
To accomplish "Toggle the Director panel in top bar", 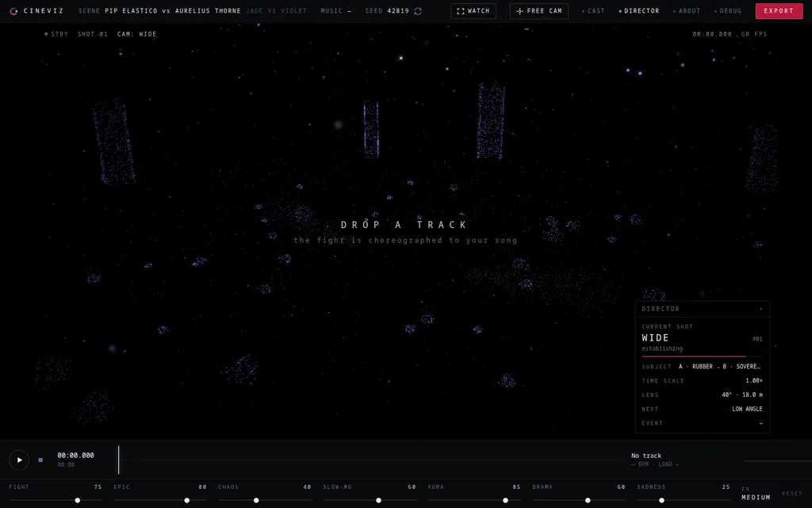I will (x=639, y=11).
